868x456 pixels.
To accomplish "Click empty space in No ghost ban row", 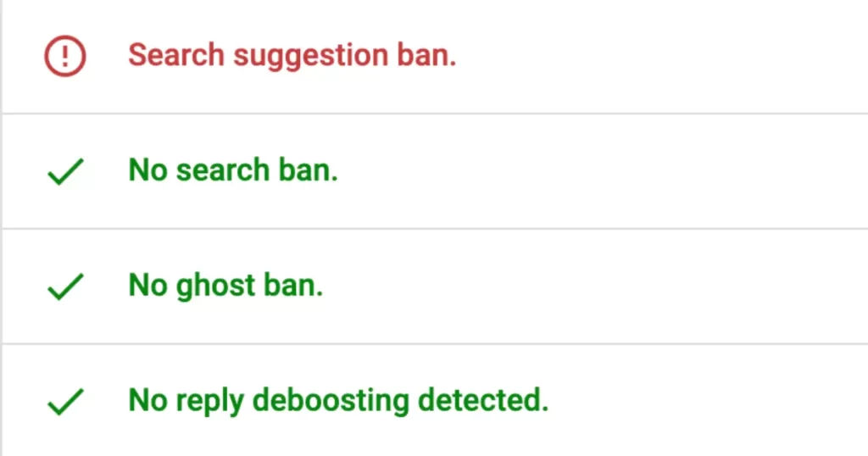I will pos(593,286).
